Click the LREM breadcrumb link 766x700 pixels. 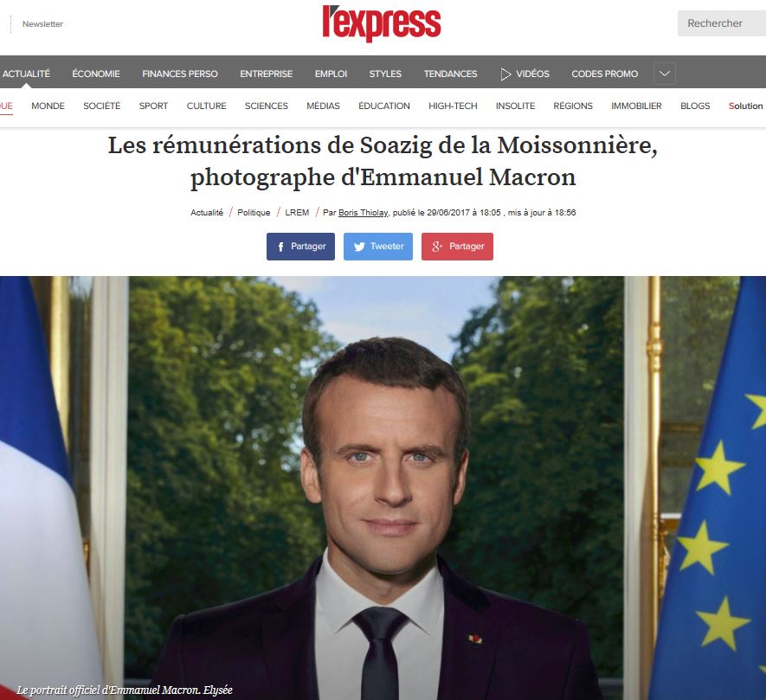click(x=297, y=213)
